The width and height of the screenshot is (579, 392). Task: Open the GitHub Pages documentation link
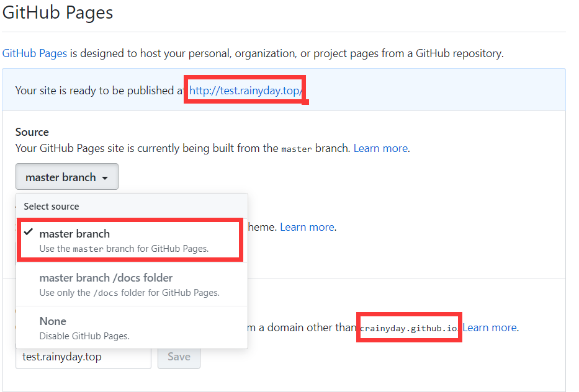34,53
